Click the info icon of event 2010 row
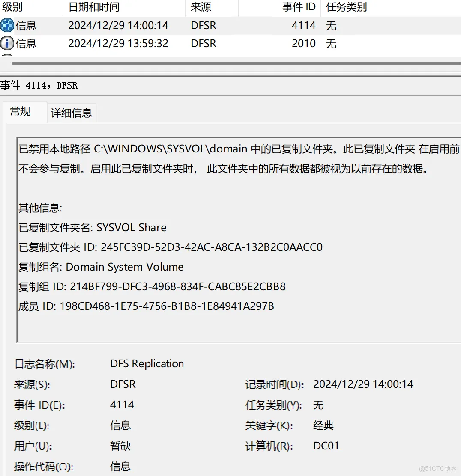461x476 pixels. (7, 44)
